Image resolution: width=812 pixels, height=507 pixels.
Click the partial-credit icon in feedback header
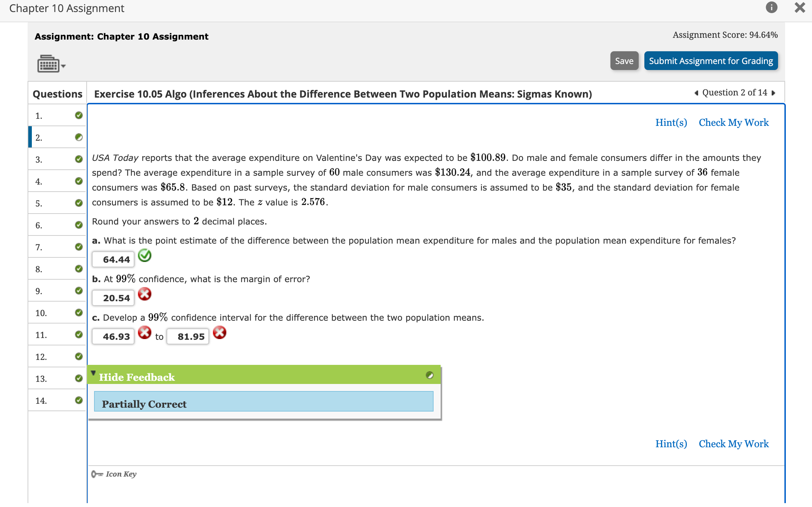(429, 375)
